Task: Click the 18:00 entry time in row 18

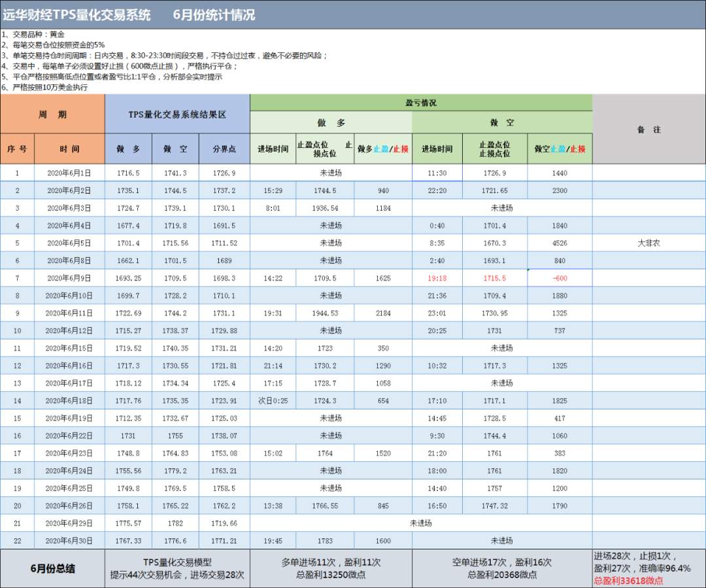Action: tap(437, 471)
